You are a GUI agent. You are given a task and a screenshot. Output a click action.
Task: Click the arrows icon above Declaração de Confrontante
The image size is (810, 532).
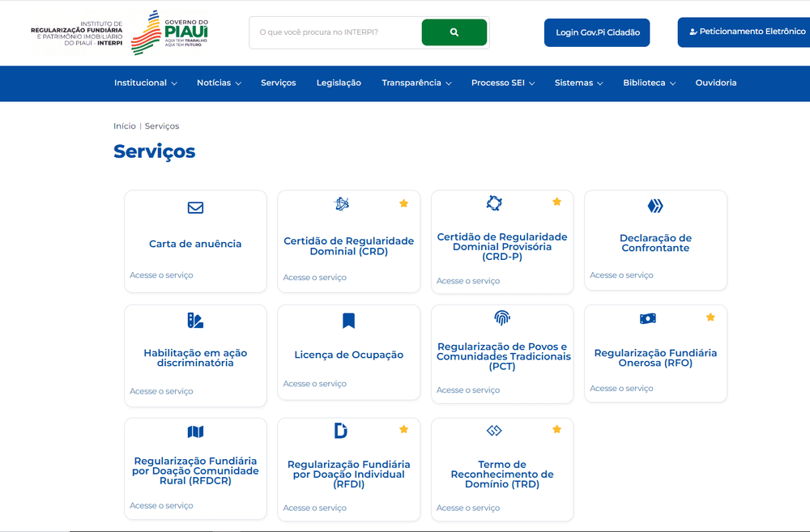(655, 206)
